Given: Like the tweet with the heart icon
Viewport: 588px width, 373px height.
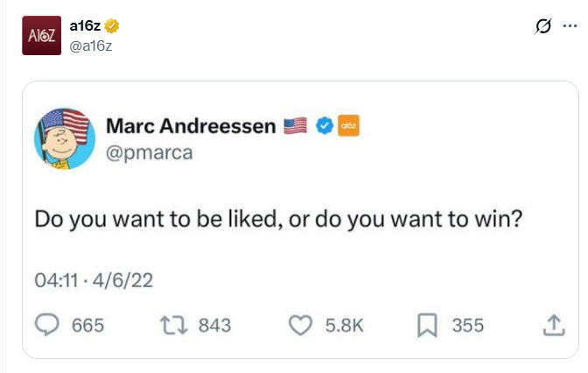Looking at the screenshot, I should coord(300,325).
